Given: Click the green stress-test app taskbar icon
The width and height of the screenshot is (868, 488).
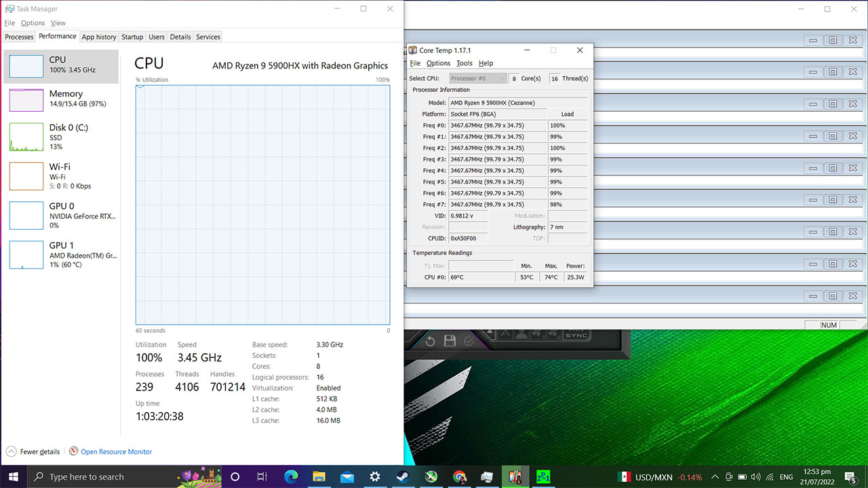Looking at the screenshot, I should tap(543, 476).
